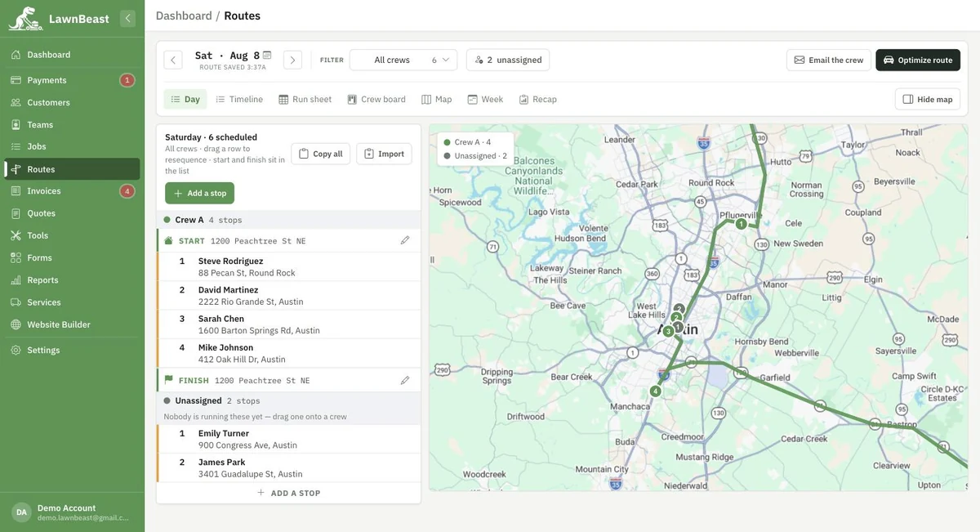This screenshot has height=532, width=980.
Task: Open Settings in the sidebar
Action: (72, 350)
